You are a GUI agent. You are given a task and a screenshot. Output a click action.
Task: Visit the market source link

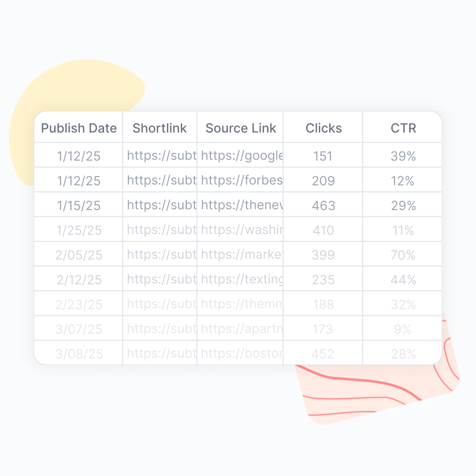[x=242, y=255]
